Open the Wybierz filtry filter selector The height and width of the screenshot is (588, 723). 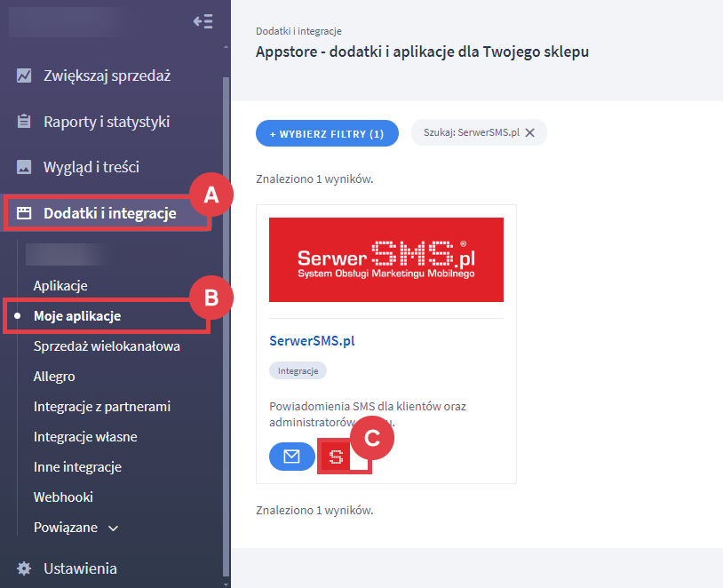click(327, 133)
